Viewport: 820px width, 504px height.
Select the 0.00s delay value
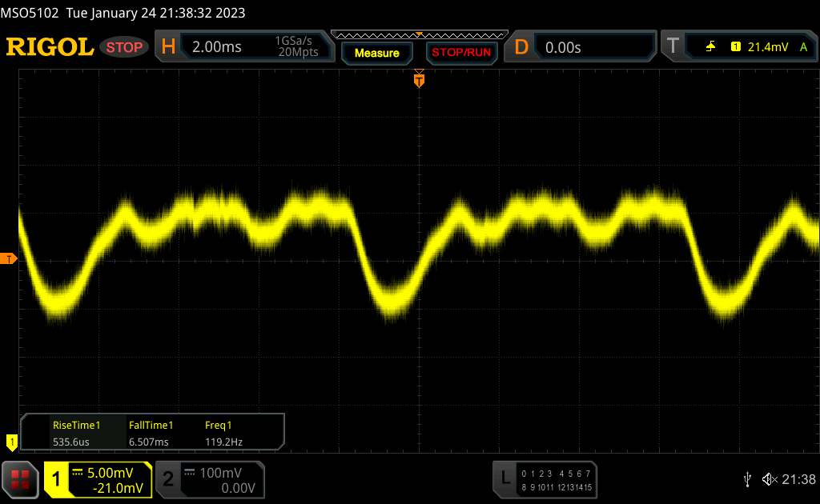pos(563,47)
